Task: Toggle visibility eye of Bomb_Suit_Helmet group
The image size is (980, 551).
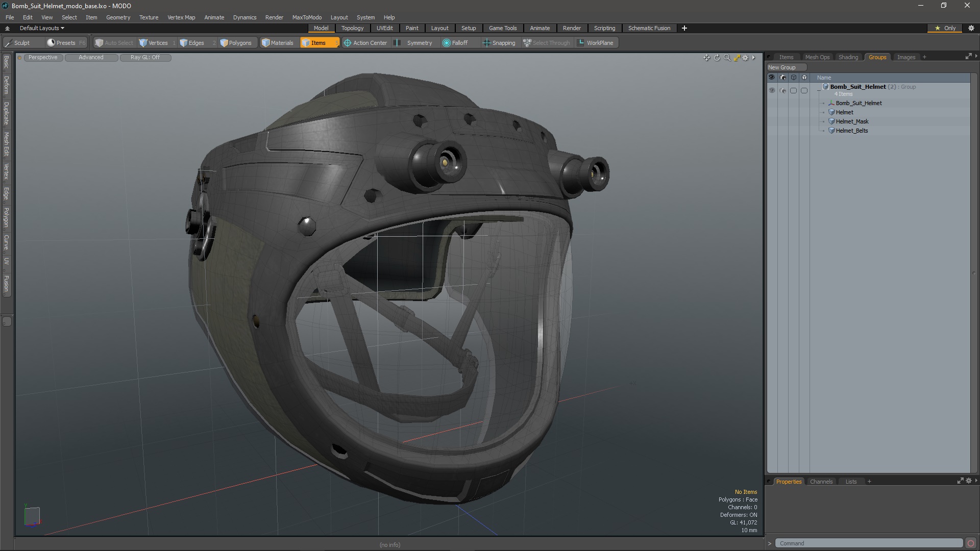Action: pyautogui.click(x=772, y=90)
